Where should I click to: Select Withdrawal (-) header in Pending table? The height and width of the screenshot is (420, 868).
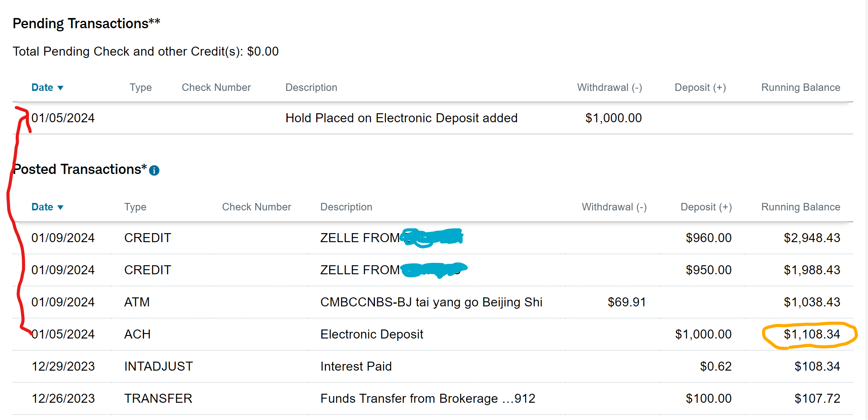(x=609, y=87)
